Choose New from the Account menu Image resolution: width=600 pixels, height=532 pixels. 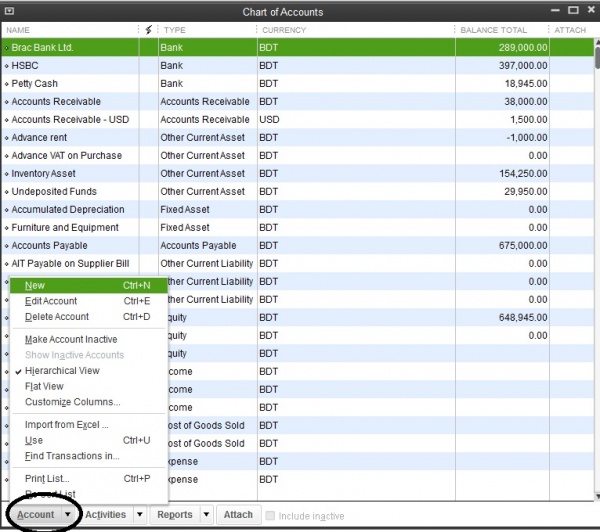35,285
